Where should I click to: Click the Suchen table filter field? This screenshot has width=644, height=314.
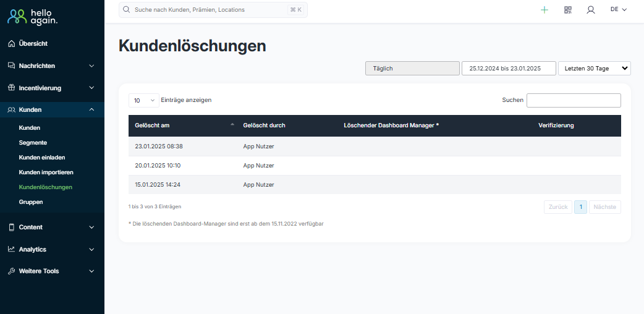click(574, 100)
